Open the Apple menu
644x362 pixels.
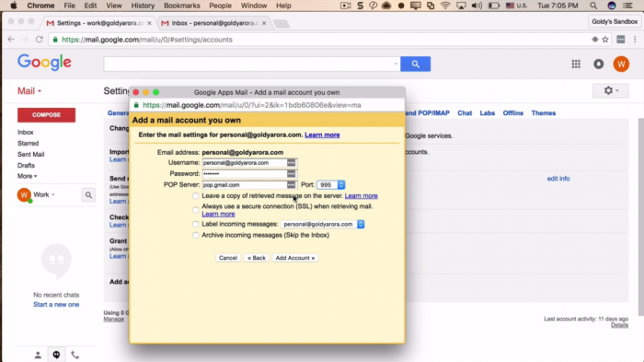[x=14, y=6]
